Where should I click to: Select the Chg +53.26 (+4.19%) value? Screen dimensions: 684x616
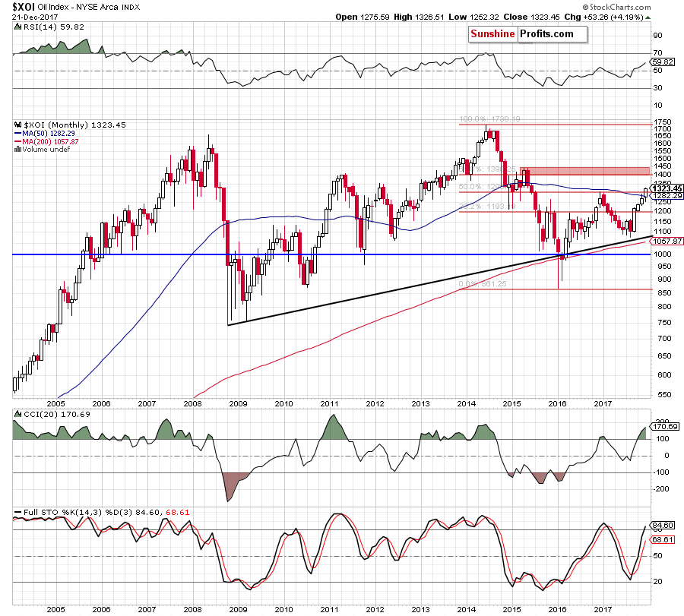[x=603, y=17]
